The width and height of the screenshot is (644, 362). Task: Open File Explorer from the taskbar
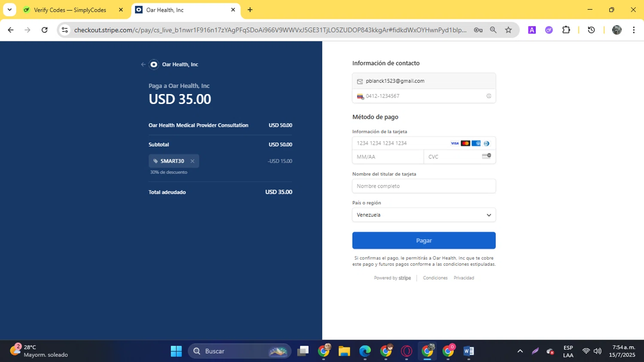[344, 351]
